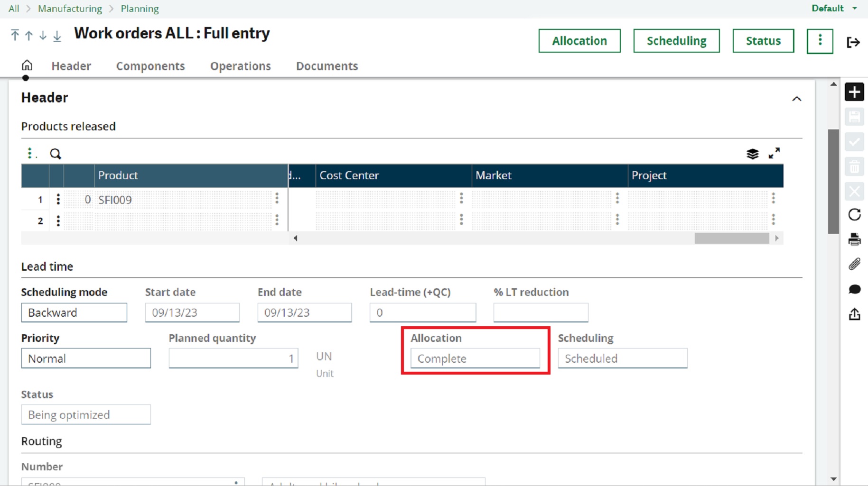This screenshot has height=486, width=868.
Task: Open comments with the chat bubble icon
Action: click(855, 290)
